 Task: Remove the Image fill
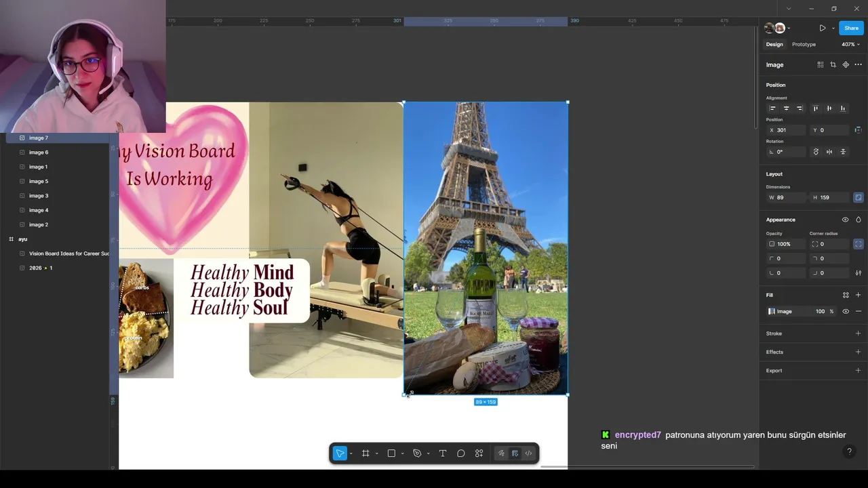click(x=859, y=311)
